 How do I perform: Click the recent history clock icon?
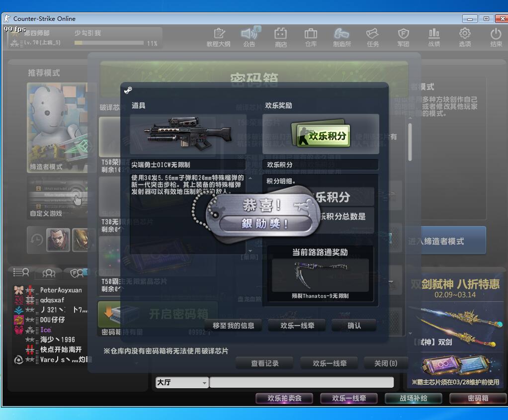(37, 240)
